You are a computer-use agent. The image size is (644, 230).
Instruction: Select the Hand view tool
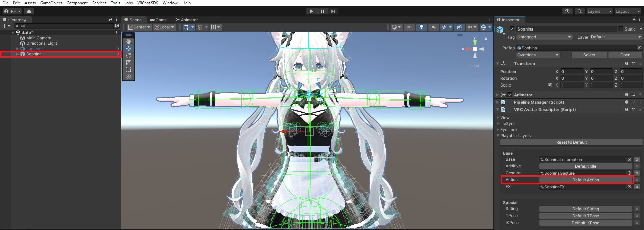129,42
